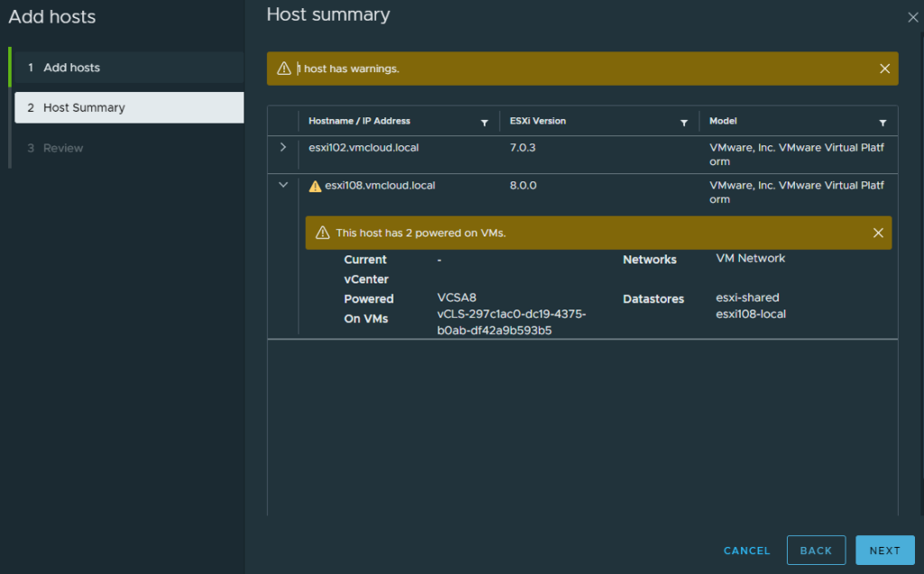Open step 3 Review
This screenshot has height=574, width=924.
63,148
